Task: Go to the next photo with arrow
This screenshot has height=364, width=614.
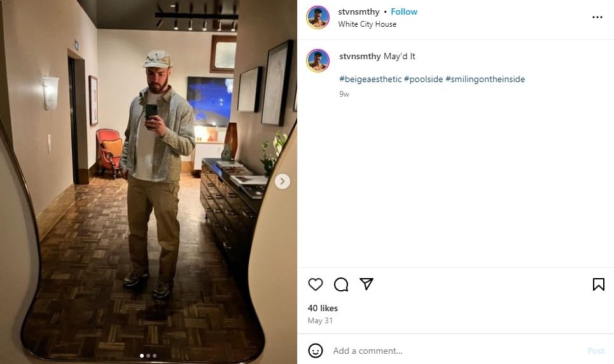Action: (x=283, y=181)
